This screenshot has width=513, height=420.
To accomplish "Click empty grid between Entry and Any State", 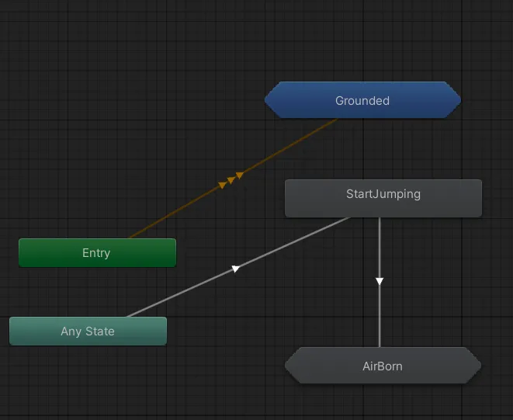I will [81, 291].
